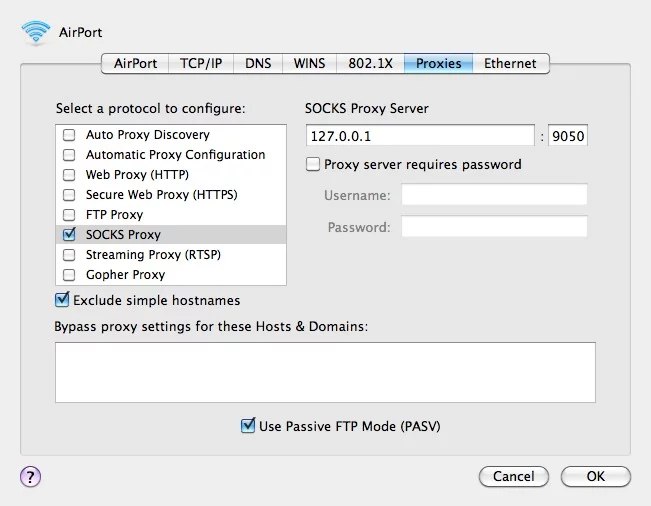This screenshot has height=506, width=651.
Task: Switch to the TCP/IP tab
Action: 201,64
